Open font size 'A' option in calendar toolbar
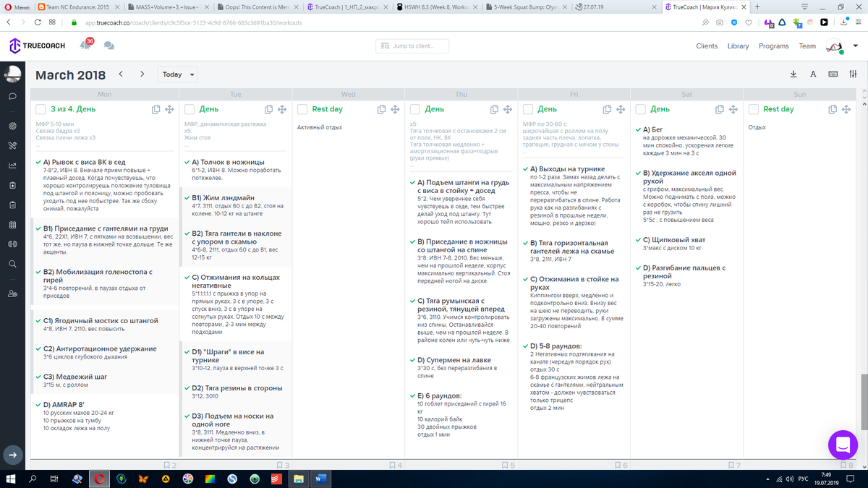The width and height of the screenshot is (868, 488). coord(813,74)
